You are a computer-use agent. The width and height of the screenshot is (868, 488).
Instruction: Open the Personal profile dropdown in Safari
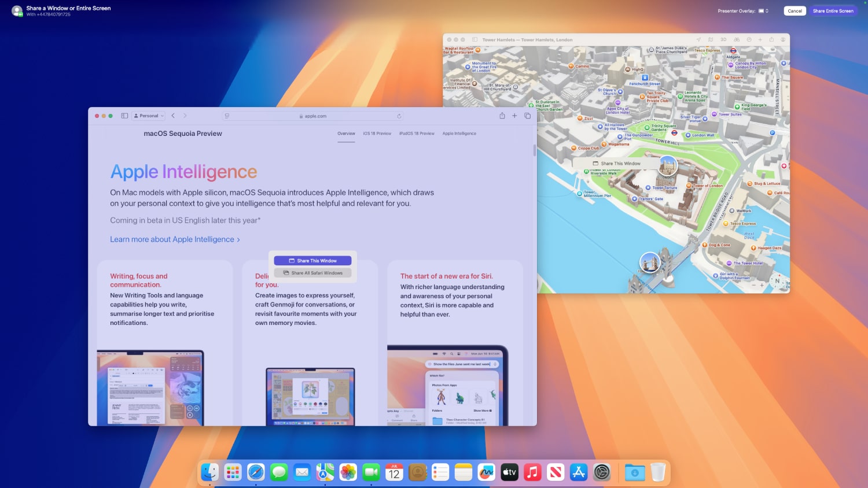[x=149, y=116]
